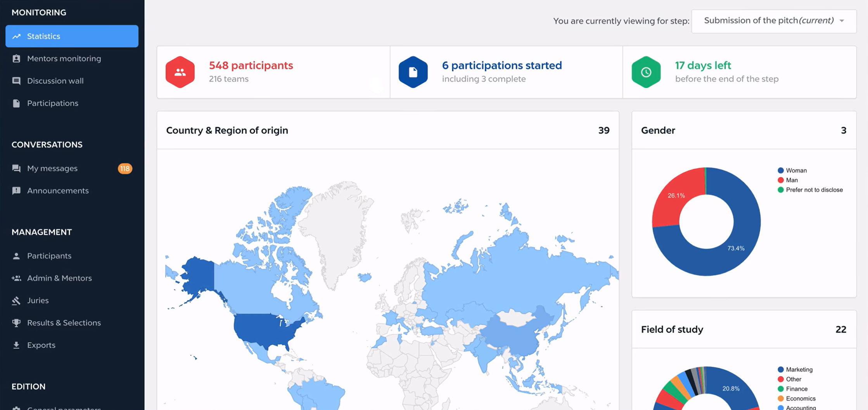Click the Announcements sidebar icon
Screen dimensions: 868x410
coord(16,191)
